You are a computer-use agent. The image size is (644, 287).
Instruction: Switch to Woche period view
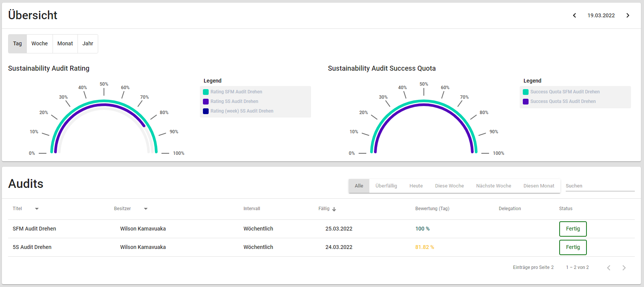[x=40, y=43]
